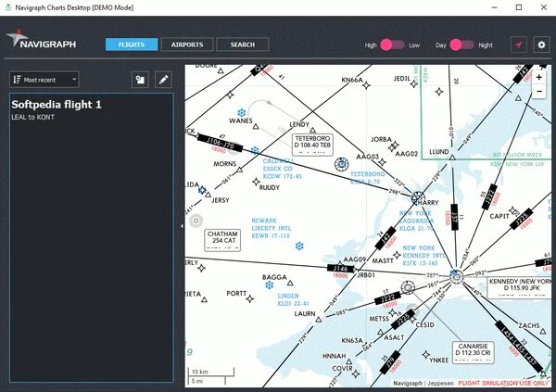Viewport: 556px width, 392px height.
Task: Click the J146 airway label
Action: [341, 269]
